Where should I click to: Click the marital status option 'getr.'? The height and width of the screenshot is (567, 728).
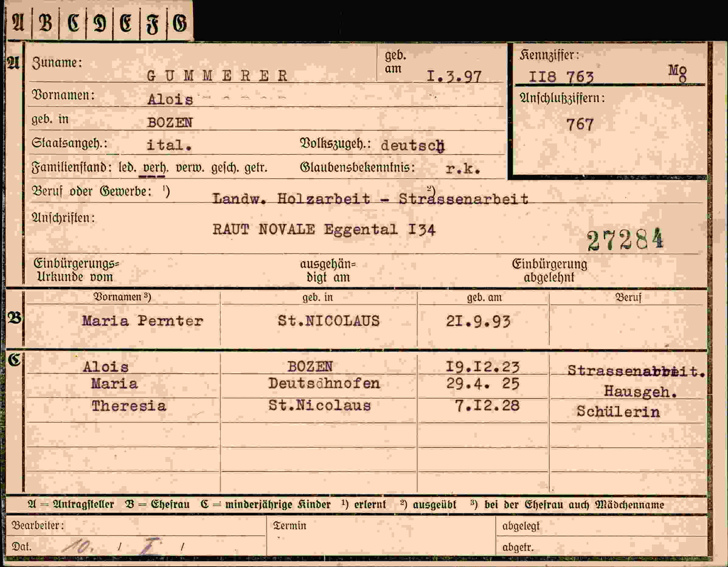(256, 167)
